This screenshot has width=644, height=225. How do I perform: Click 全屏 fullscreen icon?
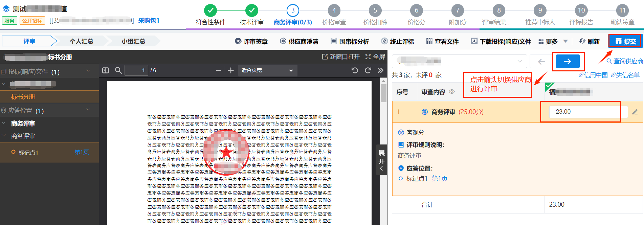pyautogui.click(x=375, y=57)
